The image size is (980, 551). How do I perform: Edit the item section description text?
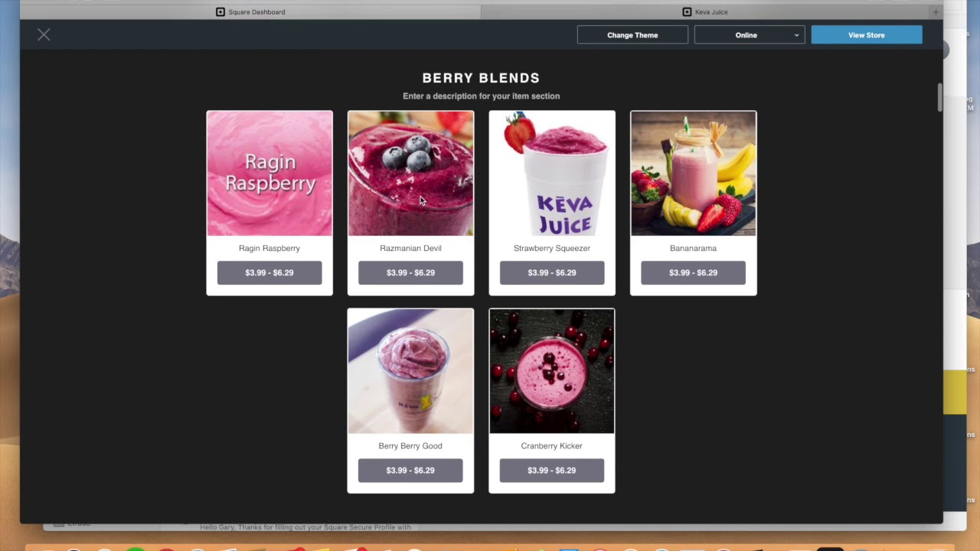[x=481, y=96]
